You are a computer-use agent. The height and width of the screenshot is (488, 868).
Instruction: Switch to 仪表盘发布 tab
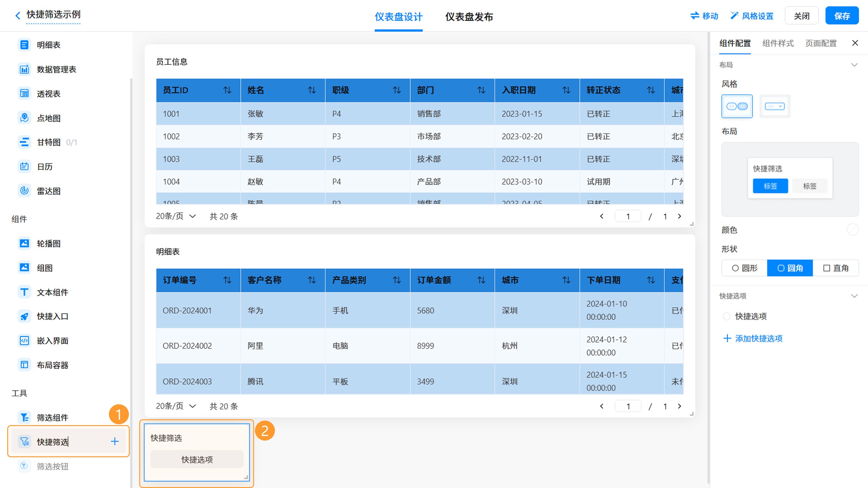(x=469, y=17)
